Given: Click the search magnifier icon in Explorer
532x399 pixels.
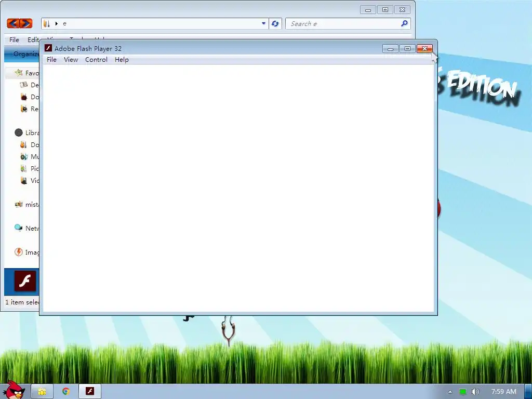Looking at the screenshot, I should [404, 23].
